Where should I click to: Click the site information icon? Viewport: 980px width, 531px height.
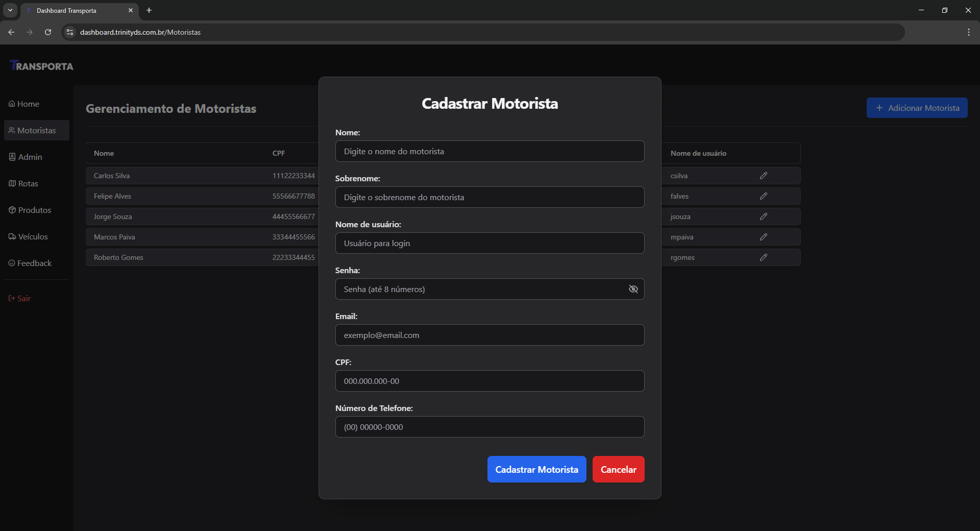[70, 32]
